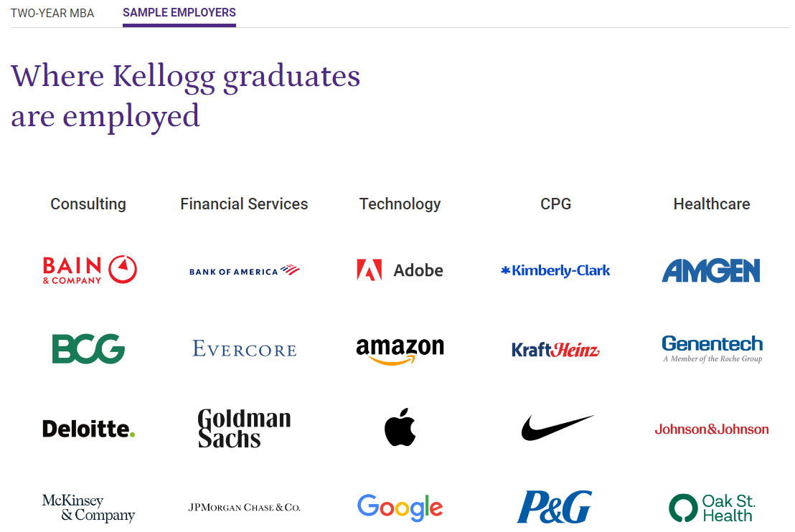Viewport: 795px width, 532px height.
Task: Select the P&G logo
Action: (555, 507)
